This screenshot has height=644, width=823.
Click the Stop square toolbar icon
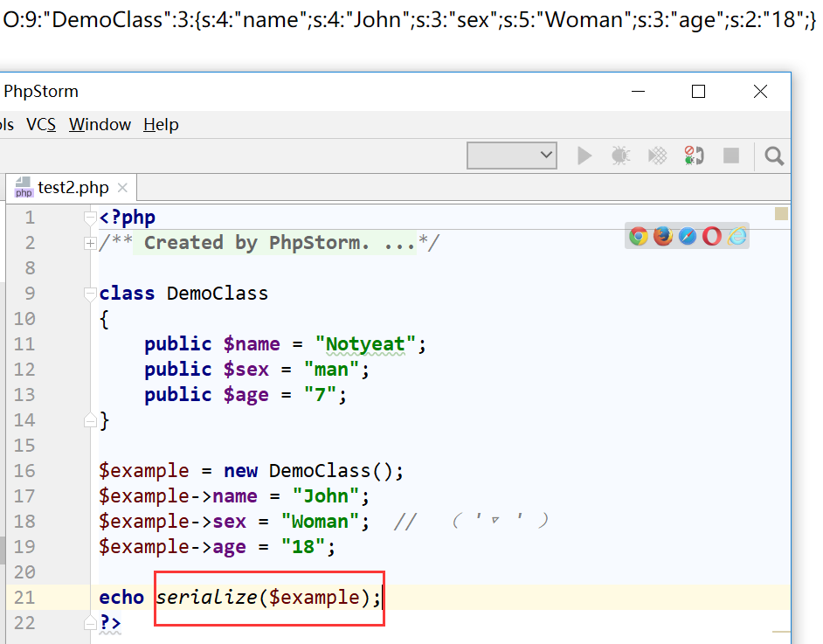pyautogui.click(x=731, y=156)
